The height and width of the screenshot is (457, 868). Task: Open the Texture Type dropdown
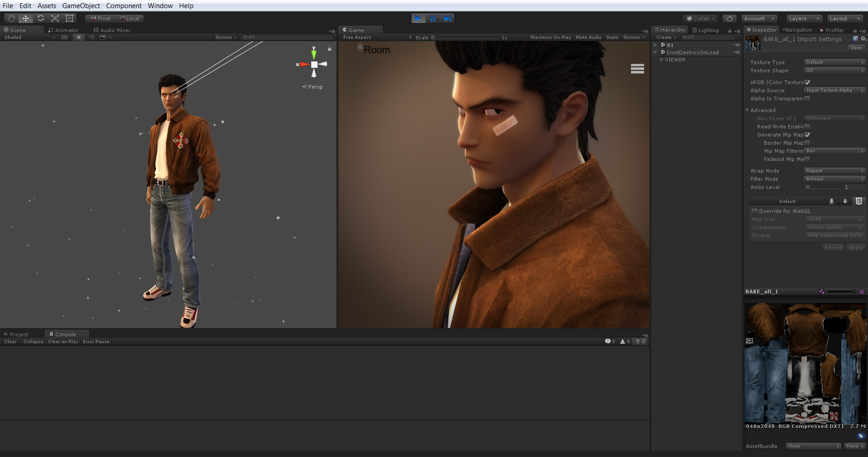click(835, 62)
